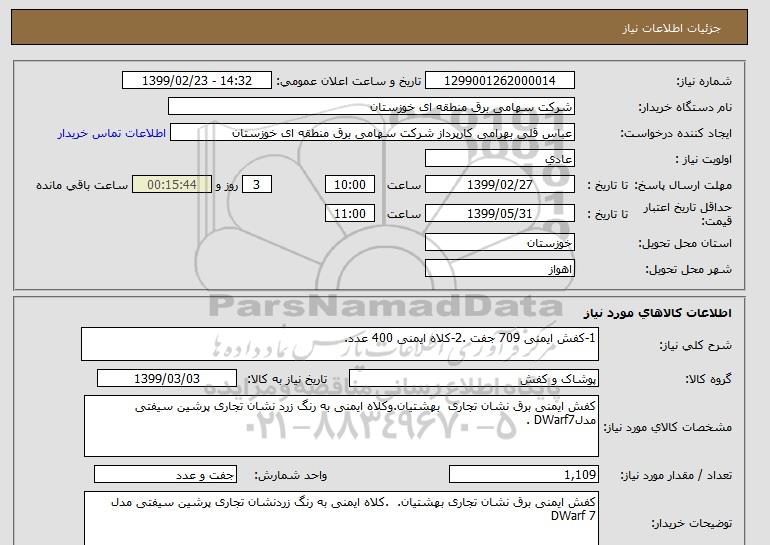Screen dimensions: 770x545
Task: Select the priority field showing عادی
Action: 501,158
